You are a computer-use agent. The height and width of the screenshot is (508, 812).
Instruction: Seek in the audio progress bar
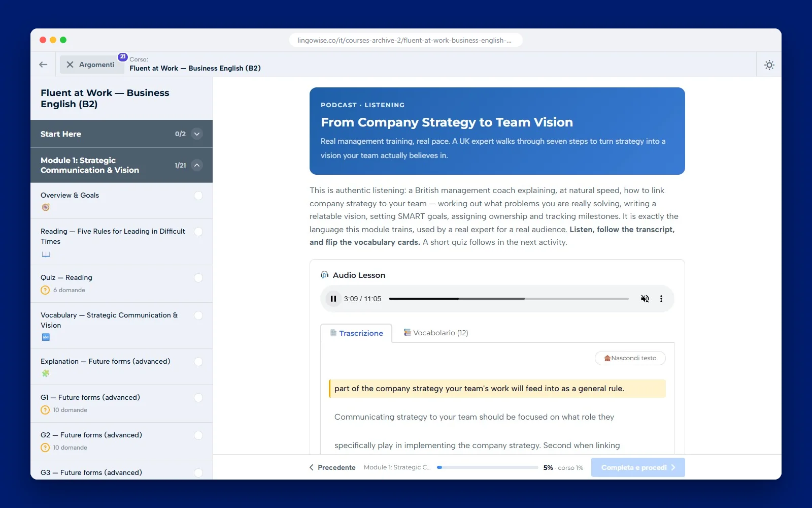509,299
